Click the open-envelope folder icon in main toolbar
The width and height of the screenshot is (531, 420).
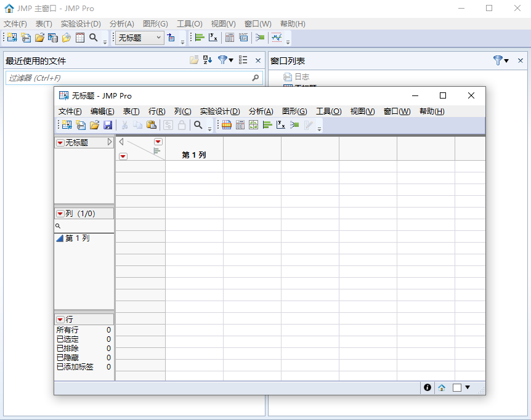(x=67, y=38)
